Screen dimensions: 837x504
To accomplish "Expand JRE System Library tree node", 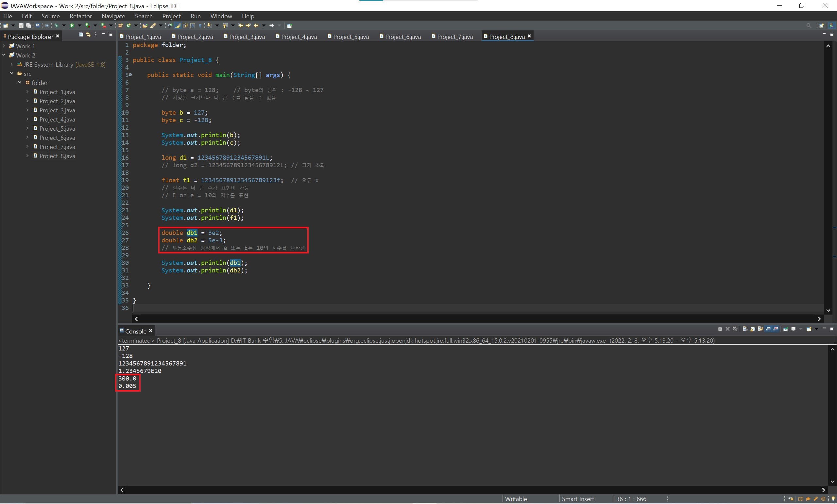I will pos(11,64).
